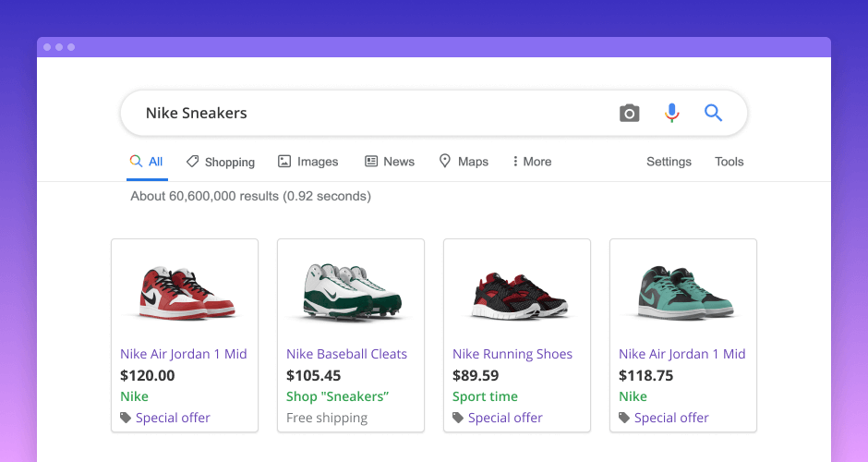
Task: Click the $118.75 price
Action: tap(646, 375)
